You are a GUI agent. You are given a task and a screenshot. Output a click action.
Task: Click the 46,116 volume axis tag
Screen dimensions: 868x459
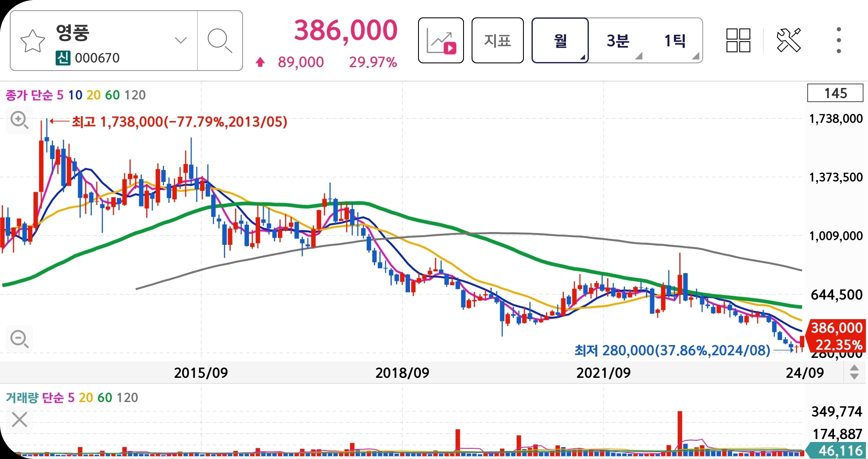tap(836, 450)
